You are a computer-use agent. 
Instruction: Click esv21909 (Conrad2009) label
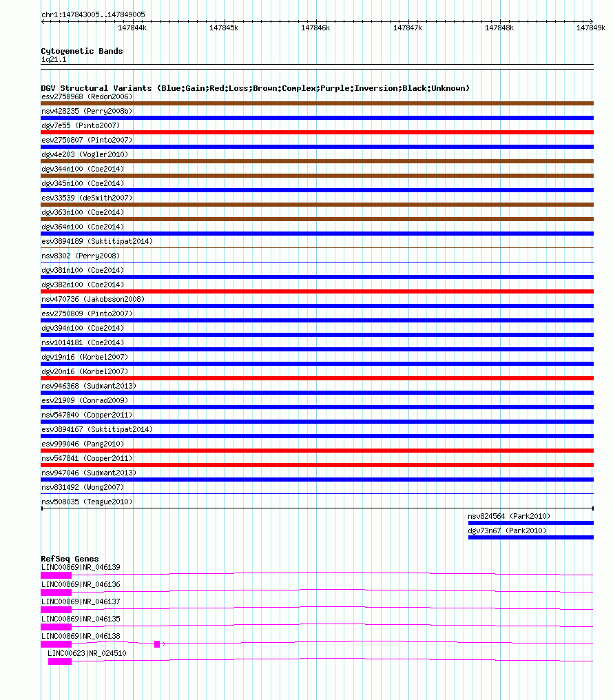pyautogui.click(x=85, y=400)
